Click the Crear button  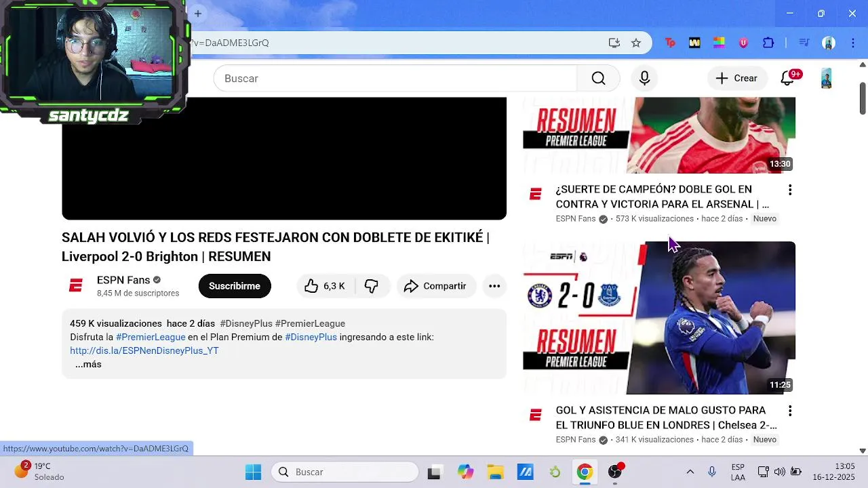tap(737, 79)
